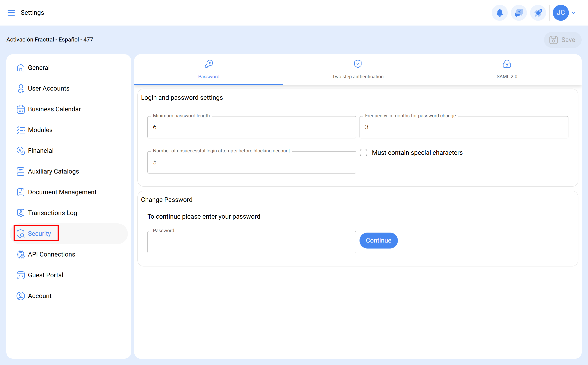The height and width of the screenshot is (365, 588).
Task: Select the User Accounts sidebar icon
Action: [x=21, y=88]
